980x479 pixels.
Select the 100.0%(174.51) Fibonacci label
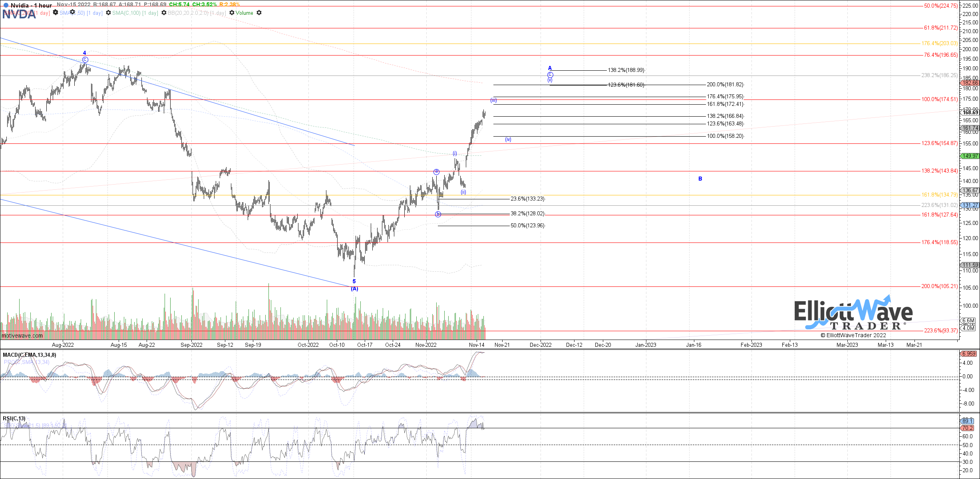click(x=940, y=99)
